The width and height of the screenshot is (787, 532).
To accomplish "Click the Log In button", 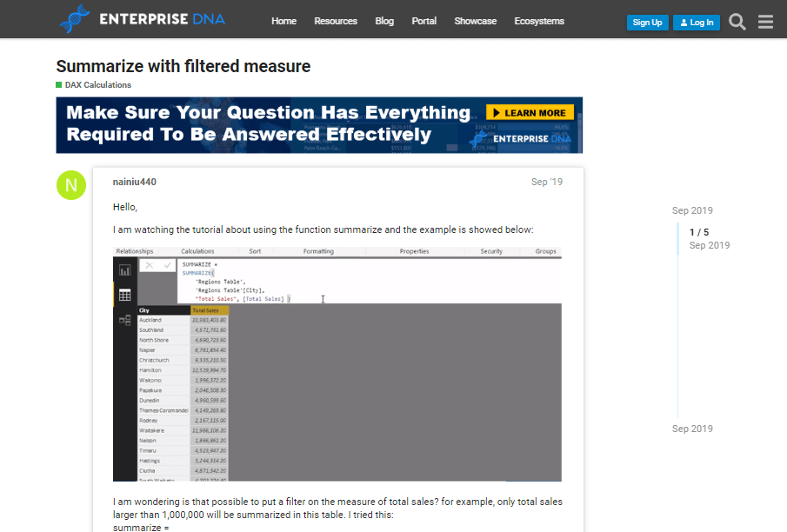I will tap(697, 23).
